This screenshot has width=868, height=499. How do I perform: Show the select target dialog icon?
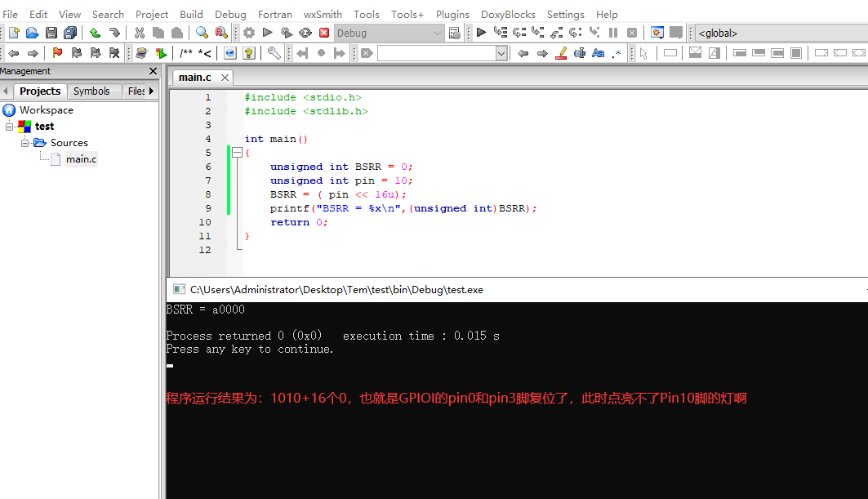pos(455,33)
